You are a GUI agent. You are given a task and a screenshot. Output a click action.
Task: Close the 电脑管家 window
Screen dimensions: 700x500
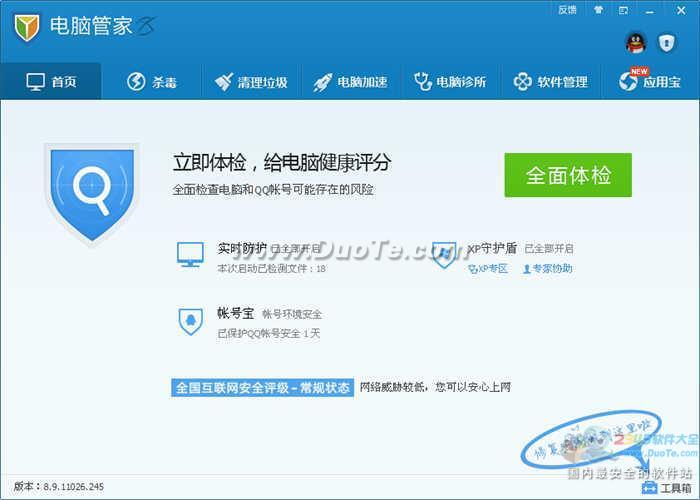coord(681,10)
